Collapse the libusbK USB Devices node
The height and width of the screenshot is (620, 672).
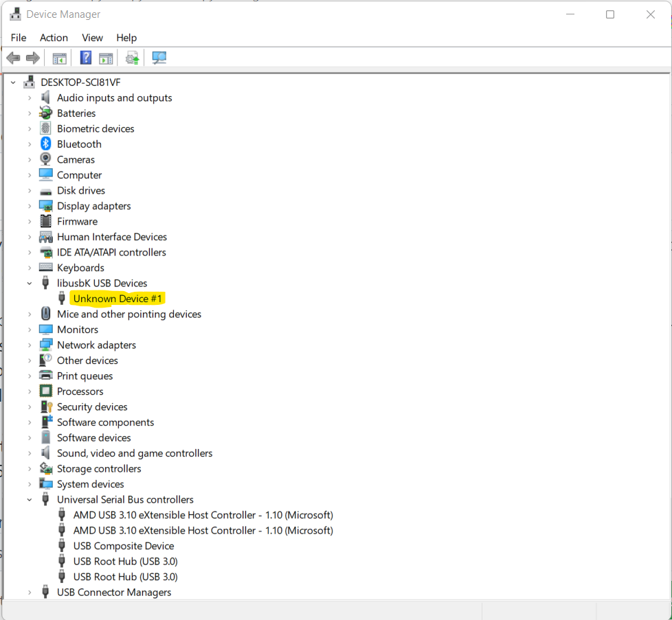pos(30,283)
